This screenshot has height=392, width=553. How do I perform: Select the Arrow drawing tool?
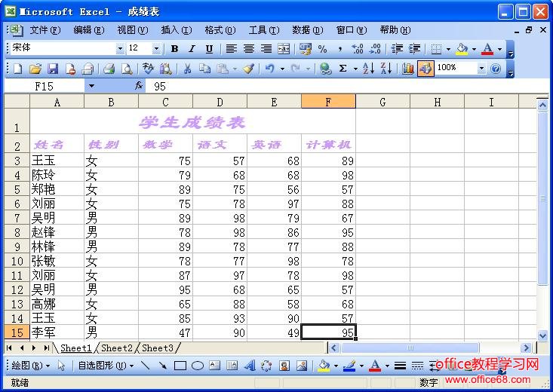click(x=163, y=366)
